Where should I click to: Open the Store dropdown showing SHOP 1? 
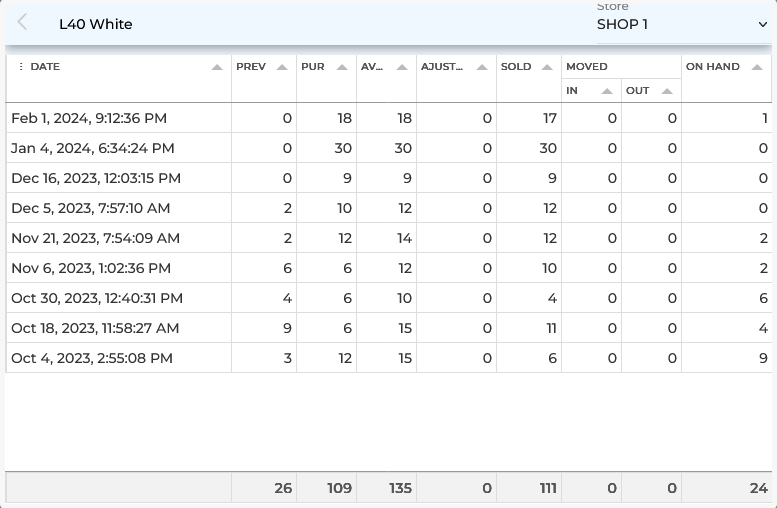tap(680, 24)
